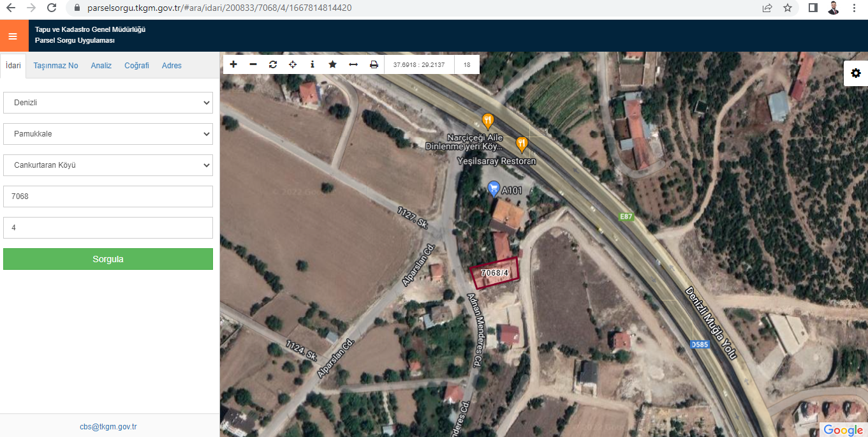The width and height of the screenshot is (868, 437).
Task: Open the parcel info tool
Action: (313, 64)
